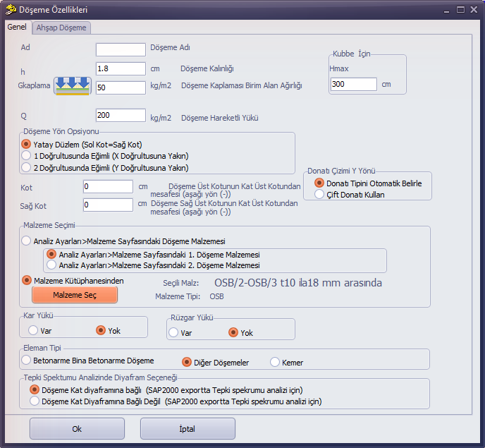Click the application icon in title bar

[x=11, y=10]
